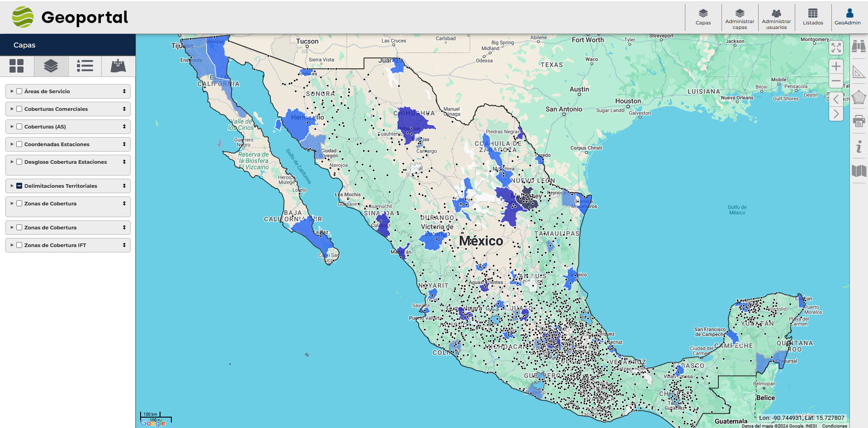The width and height of the screenshot is (868, 428).
Task: Click the print map icon
Action: pos(859,121)
